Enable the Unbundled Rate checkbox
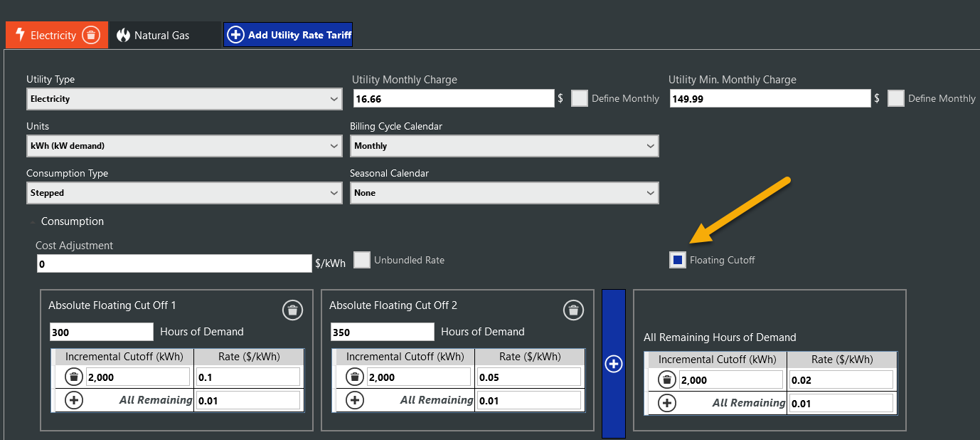 pos(362,260)
